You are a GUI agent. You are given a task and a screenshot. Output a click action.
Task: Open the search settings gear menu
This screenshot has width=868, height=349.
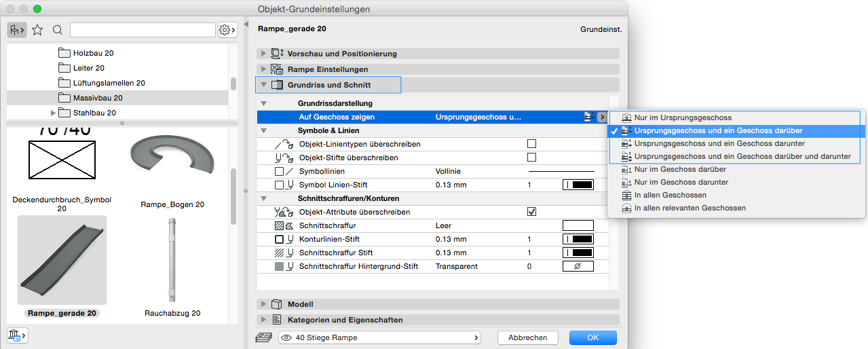(227, 30)
